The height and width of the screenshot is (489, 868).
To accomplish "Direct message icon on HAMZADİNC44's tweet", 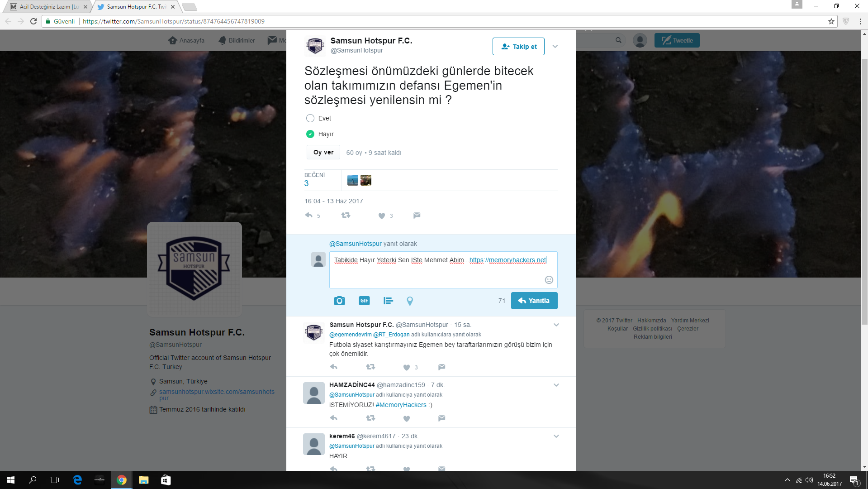I will click(x=442, y=418).
